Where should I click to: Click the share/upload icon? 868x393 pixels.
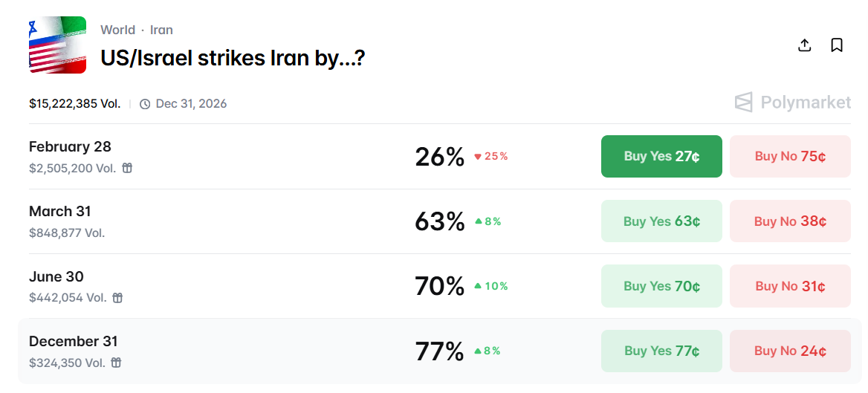point(804,45)
